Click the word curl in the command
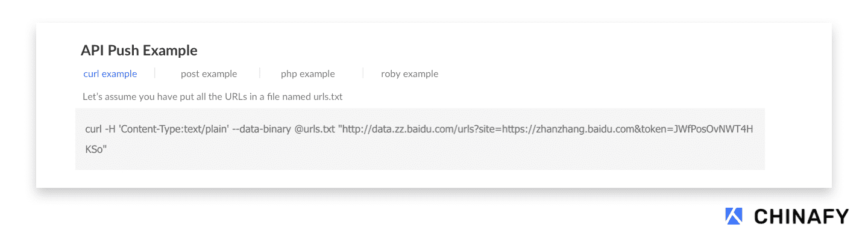 point(93,129)
